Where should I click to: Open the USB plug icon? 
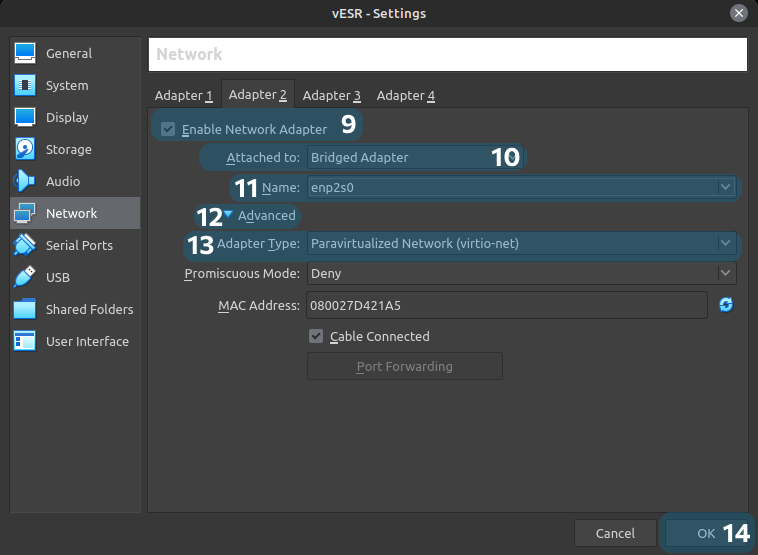click(25, 277)
